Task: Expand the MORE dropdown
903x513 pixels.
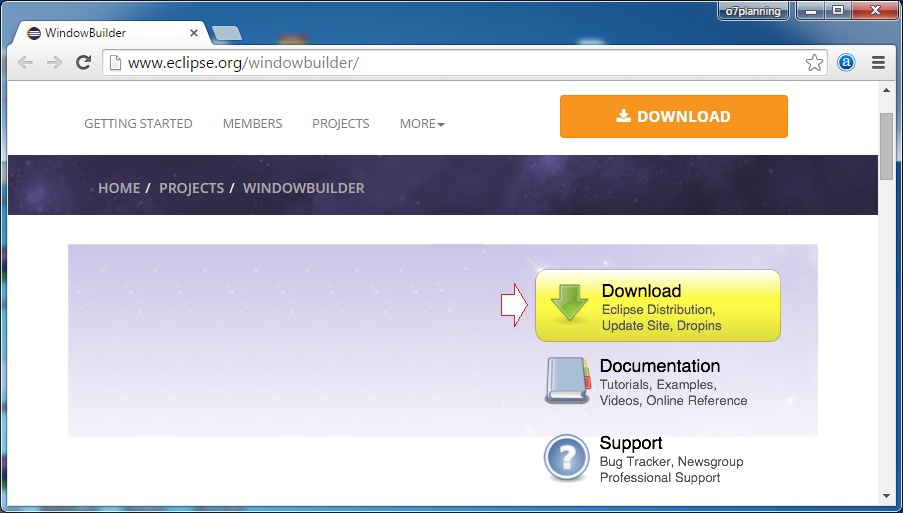Action: (422, 124)
